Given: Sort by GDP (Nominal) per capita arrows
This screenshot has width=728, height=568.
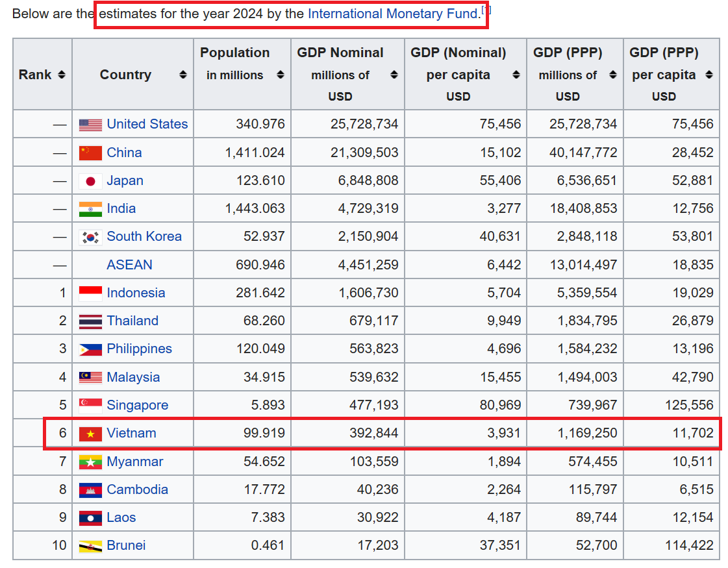Looking at the screenshot, I should point(516,75).
